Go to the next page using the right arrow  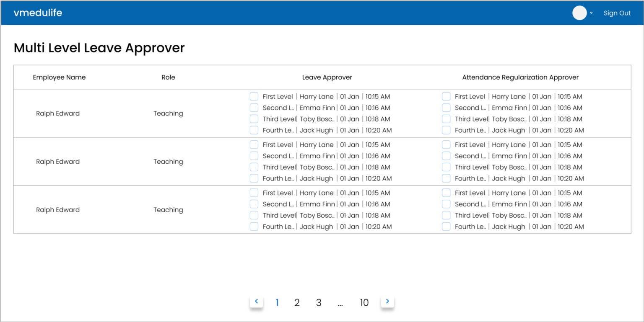387,301
